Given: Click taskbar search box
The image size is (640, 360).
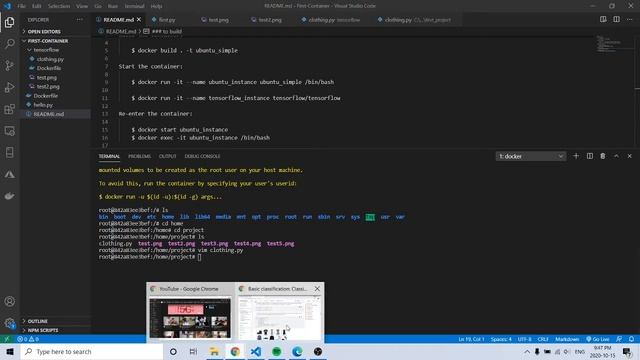Looking at the screenshot, I should 92,351.
